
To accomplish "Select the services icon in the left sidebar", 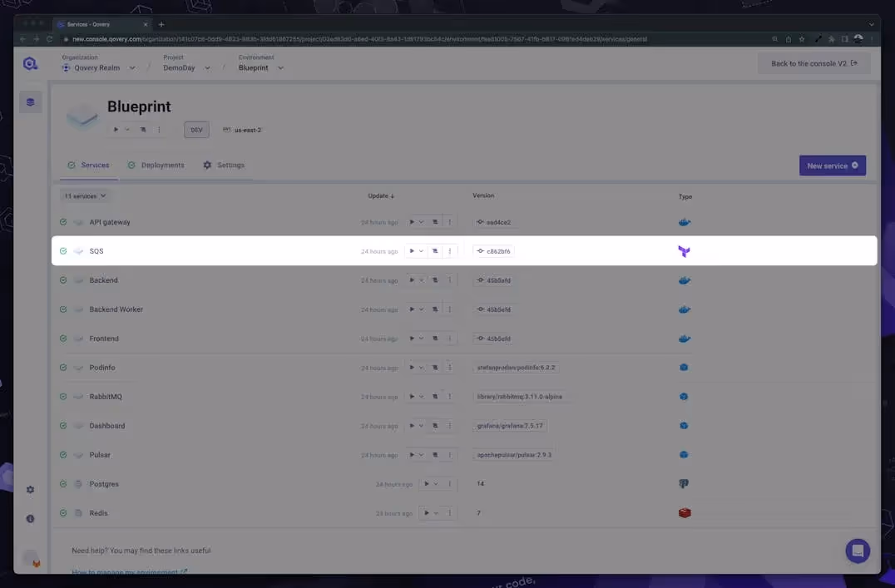I will (30, 101).
